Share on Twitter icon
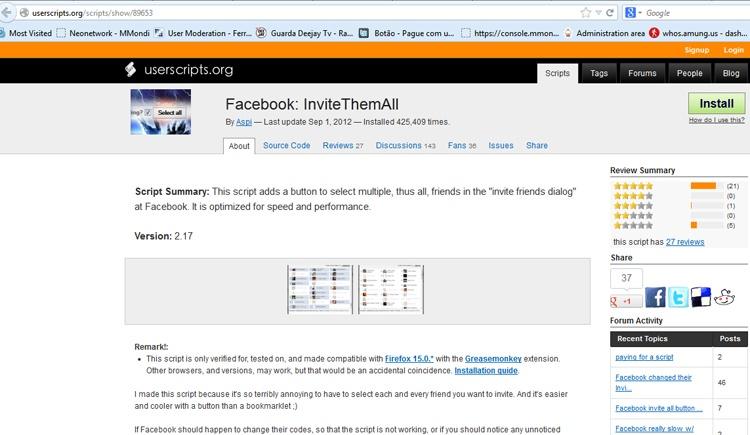 pos(678,297)
